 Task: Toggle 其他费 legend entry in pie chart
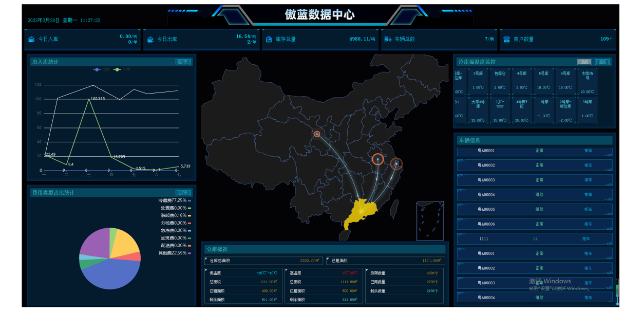174,253
